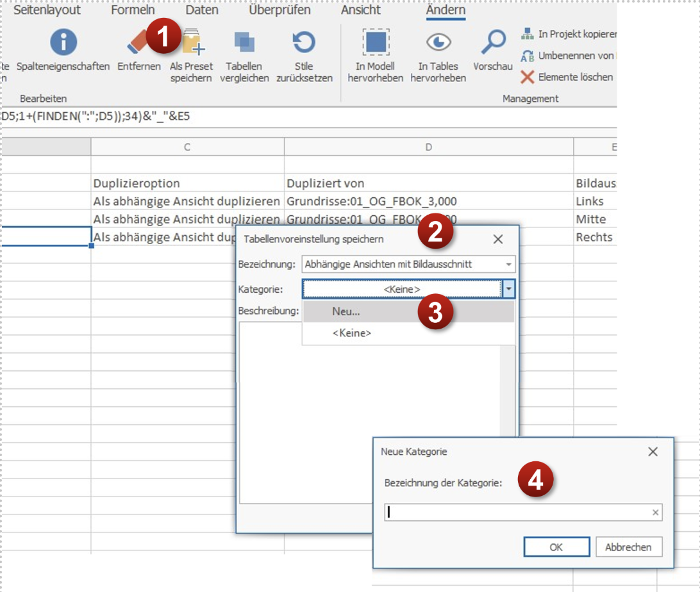The image size is (700, 592).
Task: Close the Tabellenvoreinstellung speichern dialog
Action: coord(498,239)
